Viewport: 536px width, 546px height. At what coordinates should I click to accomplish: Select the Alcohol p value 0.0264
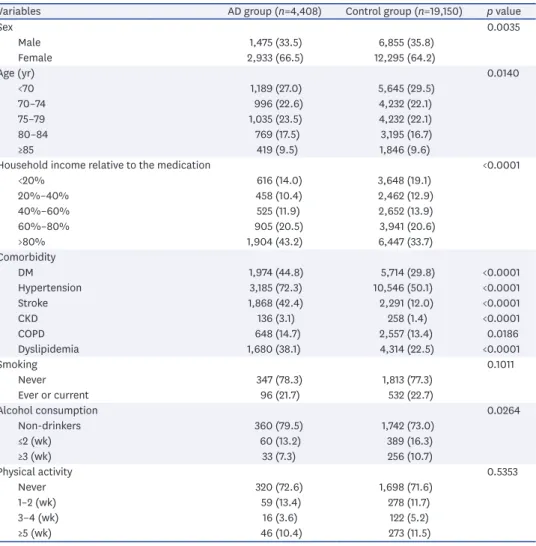coord(504,410)
